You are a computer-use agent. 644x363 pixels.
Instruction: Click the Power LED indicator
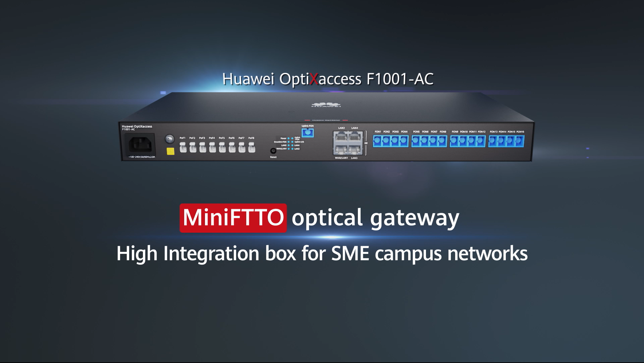pos(288,138)
